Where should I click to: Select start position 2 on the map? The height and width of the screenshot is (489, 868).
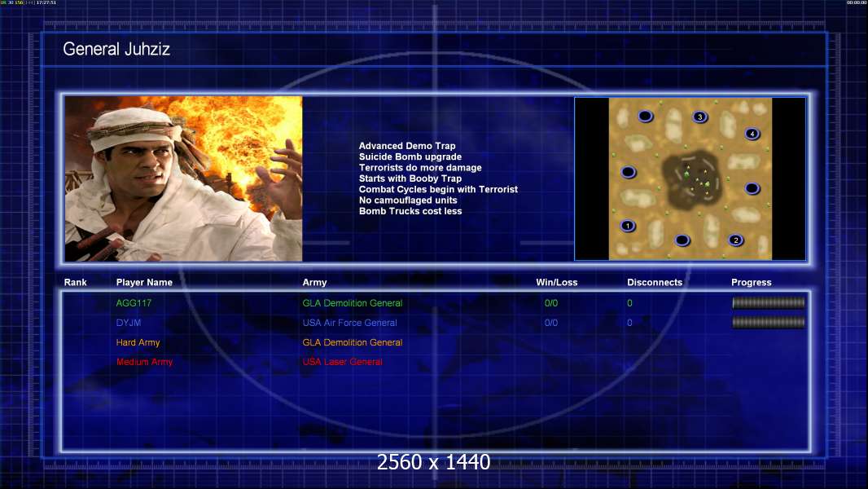point(736,240)
